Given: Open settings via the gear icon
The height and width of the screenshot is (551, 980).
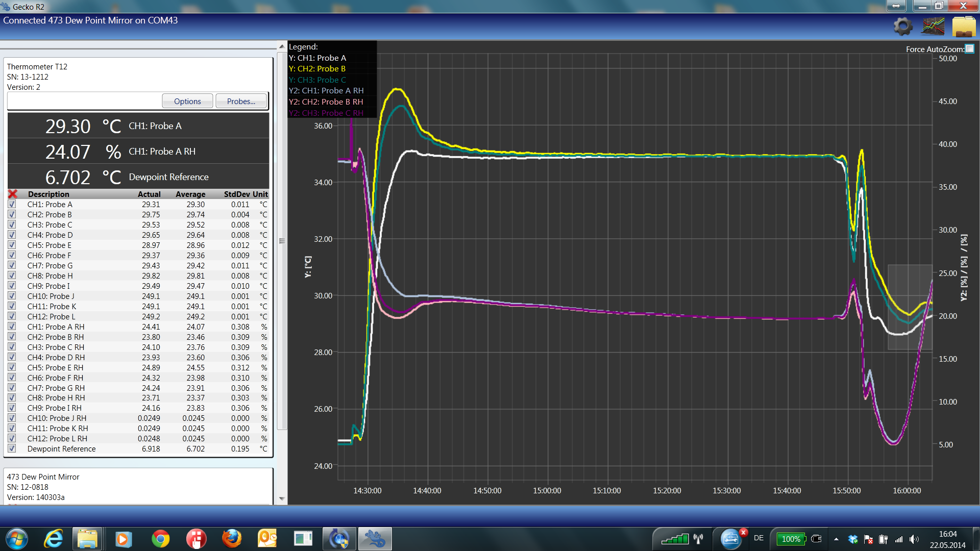Looking at the screenshot, I should point(903,27).
